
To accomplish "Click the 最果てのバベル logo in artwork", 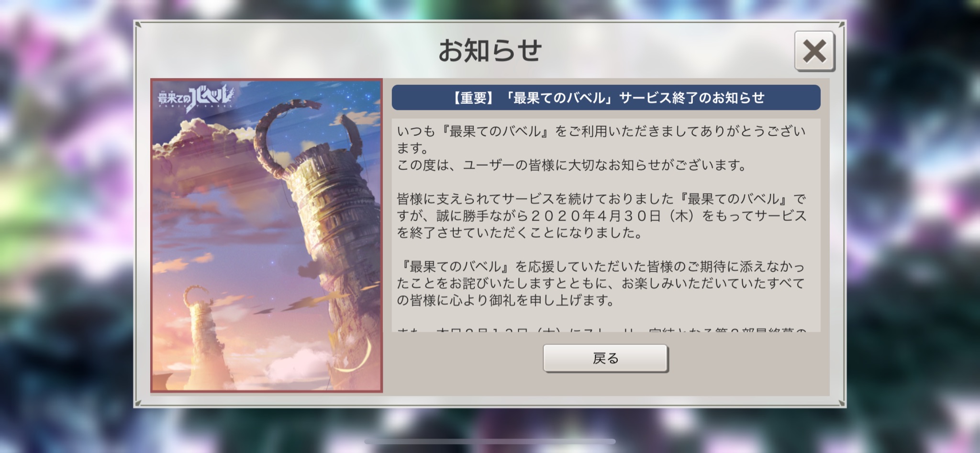I will 195,98.
